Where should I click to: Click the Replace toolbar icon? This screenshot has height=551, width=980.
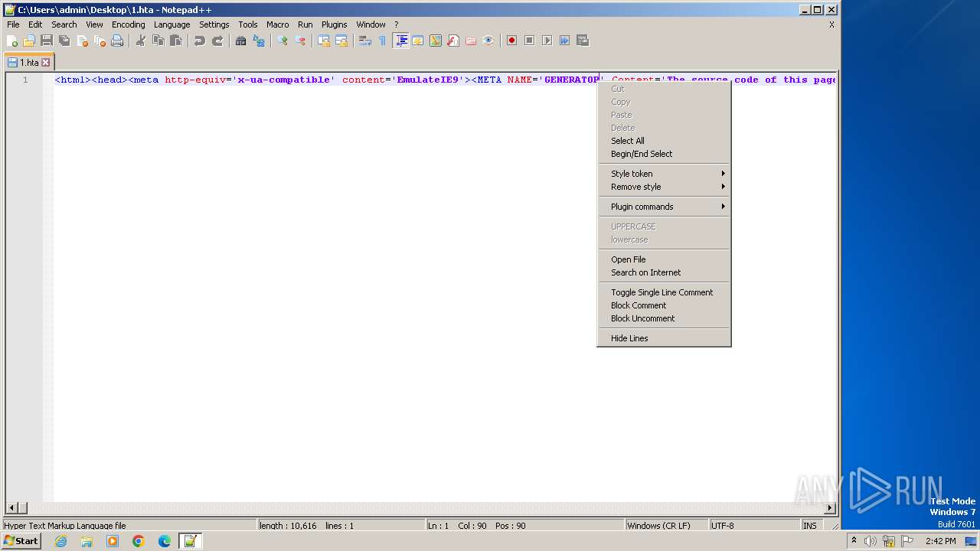tap(259, 41)
